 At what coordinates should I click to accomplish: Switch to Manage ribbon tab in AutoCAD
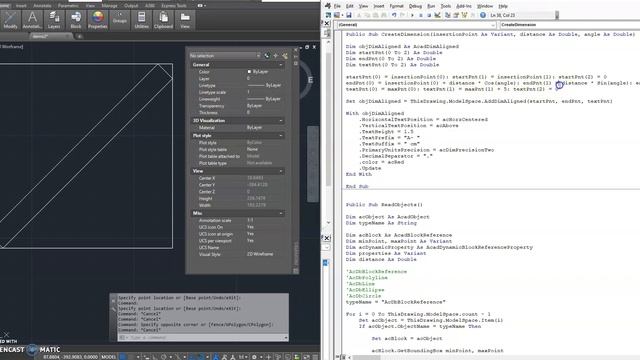point(109,6)
